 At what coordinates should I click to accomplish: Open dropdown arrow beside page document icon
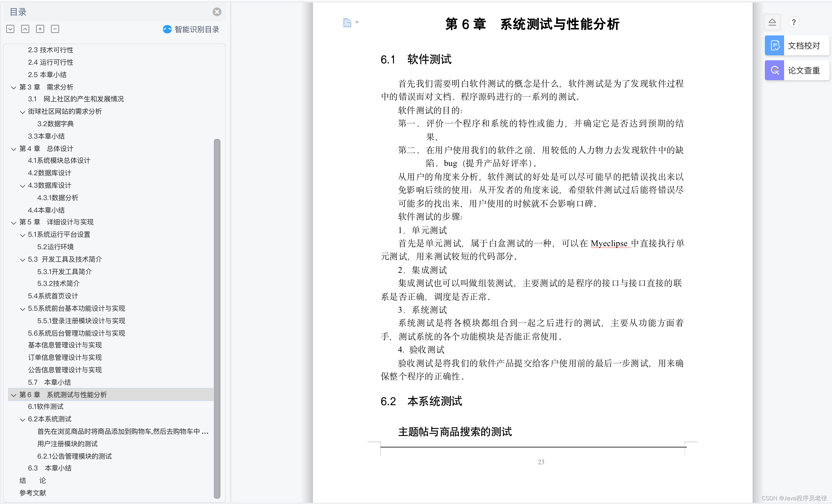point(357,23)
